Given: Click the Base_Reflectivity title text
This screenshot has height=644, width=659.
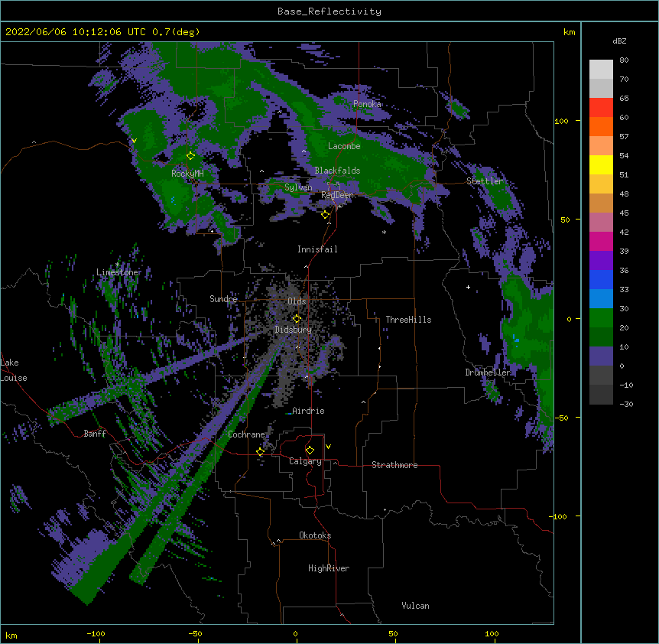Looking at the screenshot, I should pyautogui.click(x=329, y=11).
